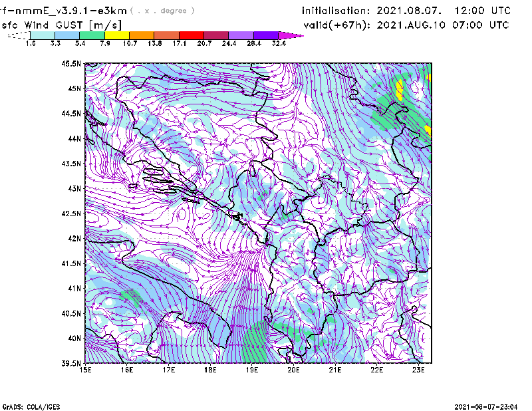Click the legend value '10.7'
This screenshot has height=411, width=532.
coord(130,43)
